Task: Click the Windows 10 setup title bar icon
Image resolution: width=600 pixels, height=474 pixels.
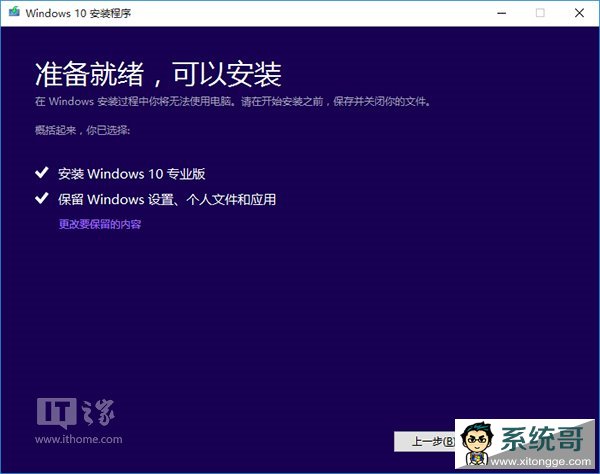Action: point(14,12)
